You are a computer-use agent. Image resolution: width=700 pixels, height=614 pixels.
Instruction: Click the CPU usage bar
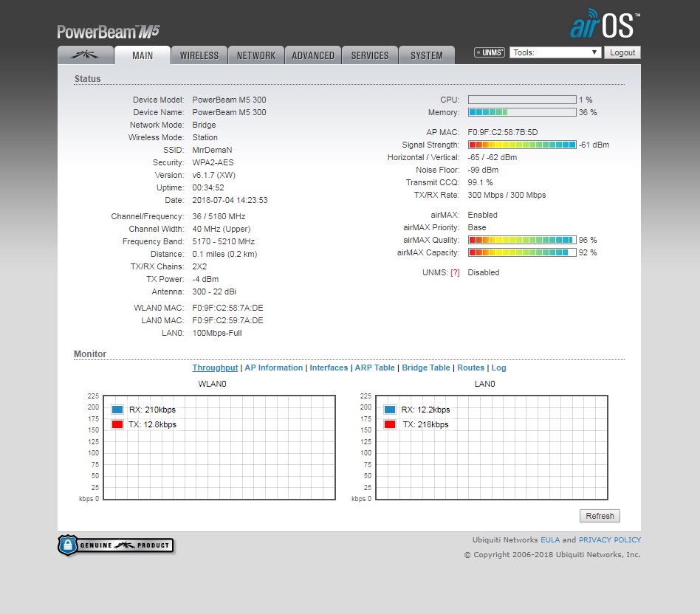522,100
